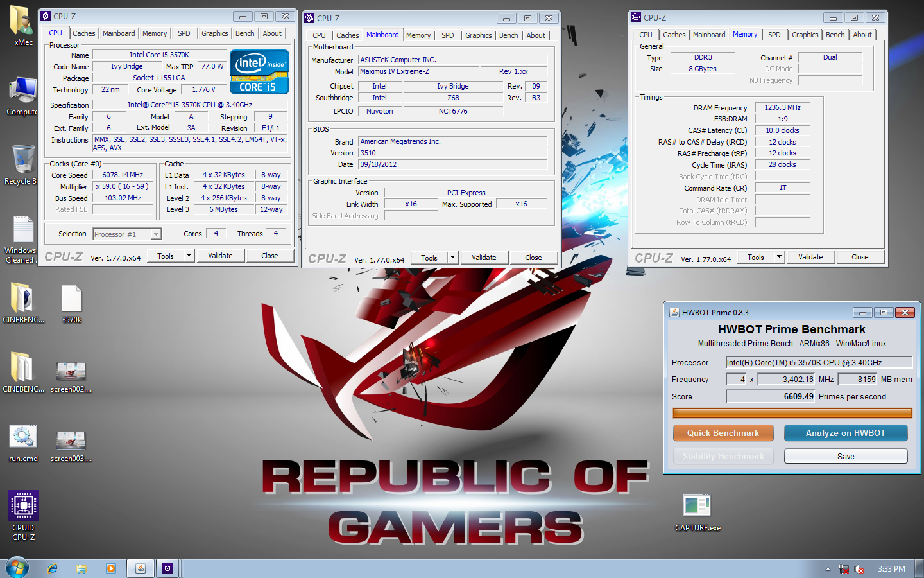Click BIOS Version value 3510

point(453,153)
